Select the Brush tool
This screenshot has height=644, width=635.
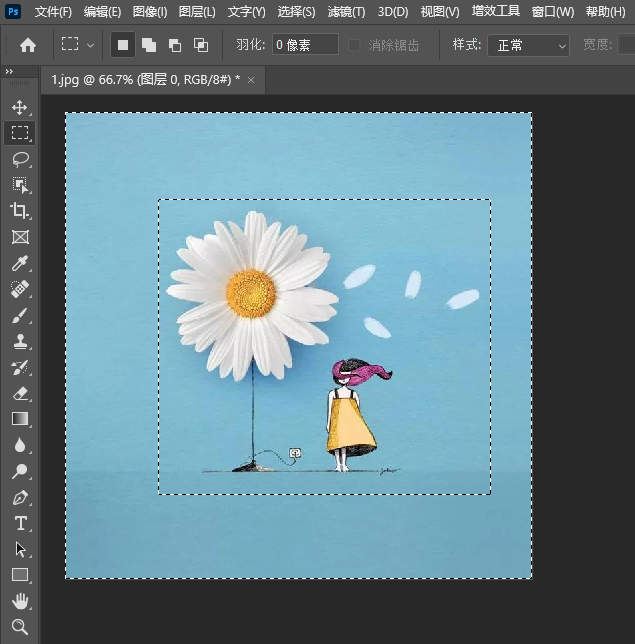[20, 315]
